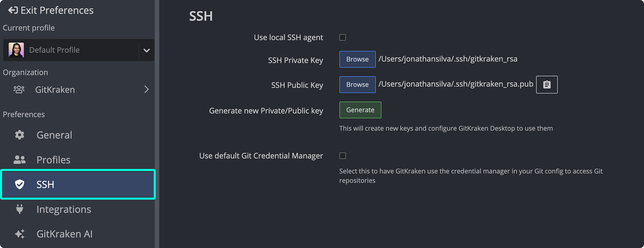The width and height of the screenshot is (644, 248).
Task: Browse for an SSH Private Key file
Action: pyautogui.click(x=357, y=59)
